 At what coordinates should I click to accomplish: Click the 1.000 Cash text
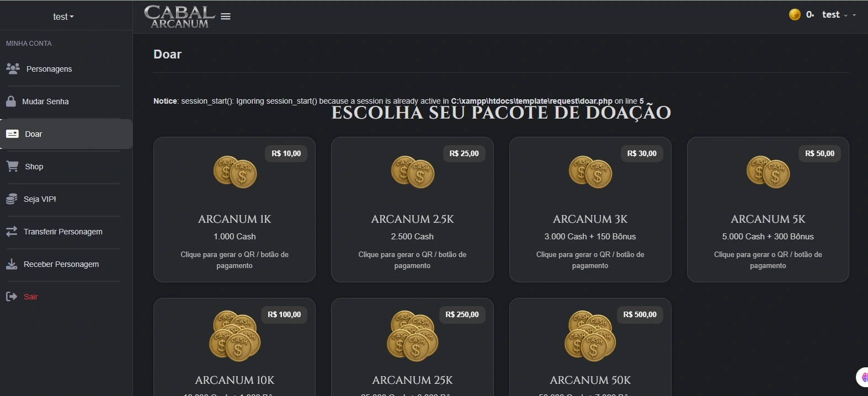pyautogui.click(x=235, y=237)
